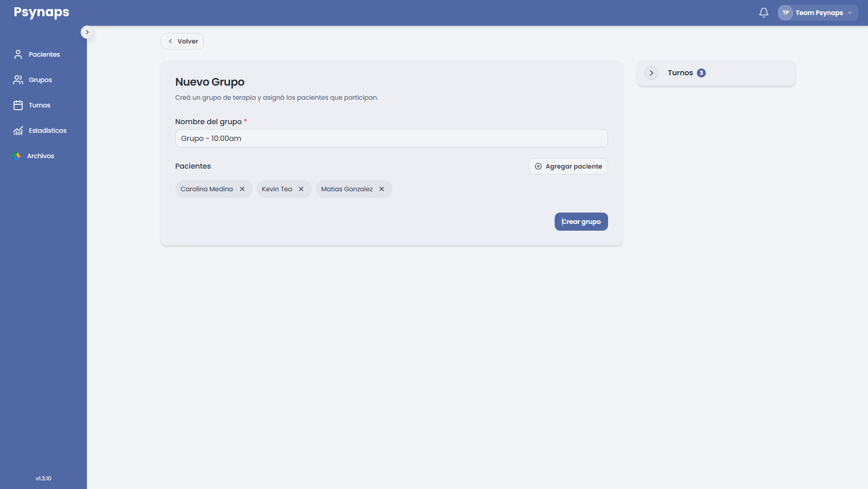The height and width of the screenshot is (489, 868).
Task: Open the notifications bell icon
Action: pyautogui.click(x=763, y=13)
